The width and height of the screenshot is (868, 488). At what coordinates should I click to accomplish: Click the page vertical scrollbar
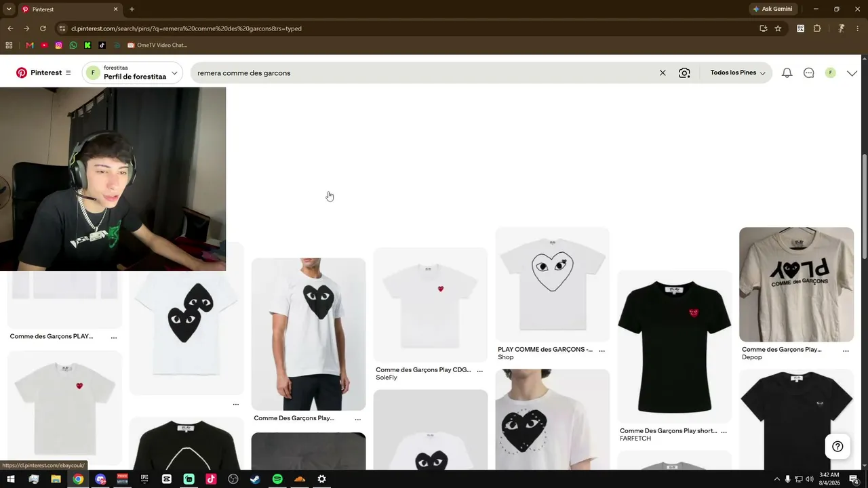(x=865, y=207)
